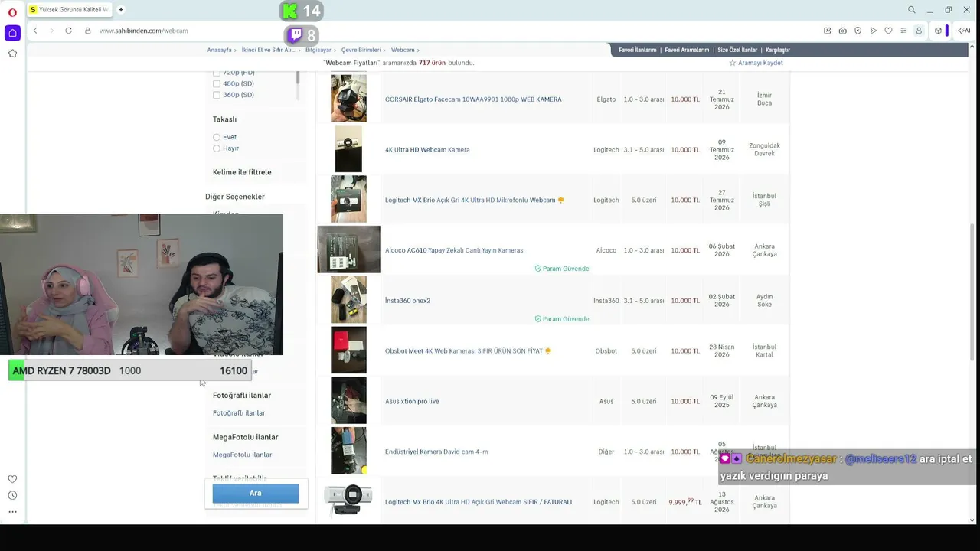The width and height of the screenshot is (980, 551).
Task: Open the send/flow arrow icon
Action: coord(873,31)
